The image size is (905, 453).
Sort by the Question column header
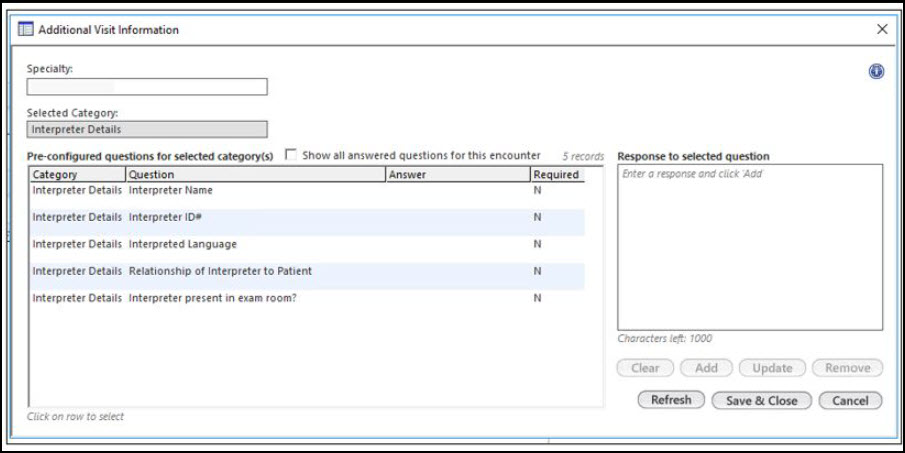click(256, 174)
